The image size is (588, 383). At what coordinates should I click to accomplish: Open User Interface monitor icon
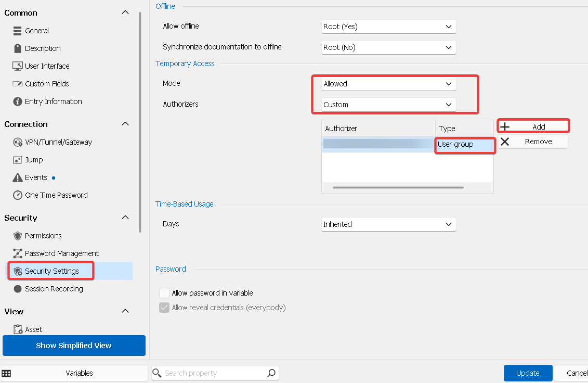pyautogui.click(x=17, y=66)
